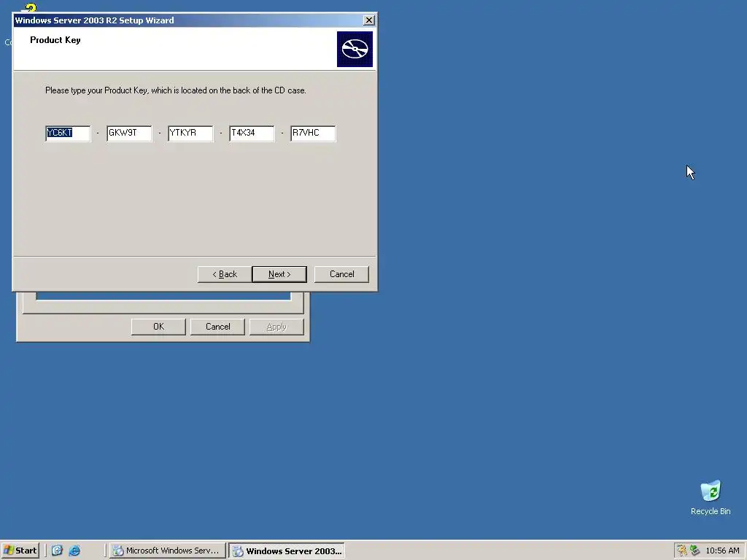The width and height of the screenshot is (747, 560).
Task: Click first product key field YC6KT
Action: 68,133
